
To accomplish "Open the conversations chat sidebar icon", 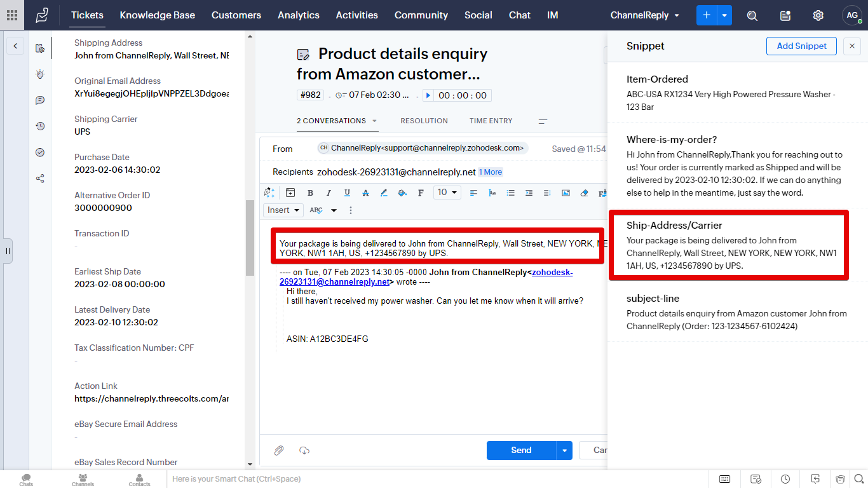I will (x=40, y=100).
